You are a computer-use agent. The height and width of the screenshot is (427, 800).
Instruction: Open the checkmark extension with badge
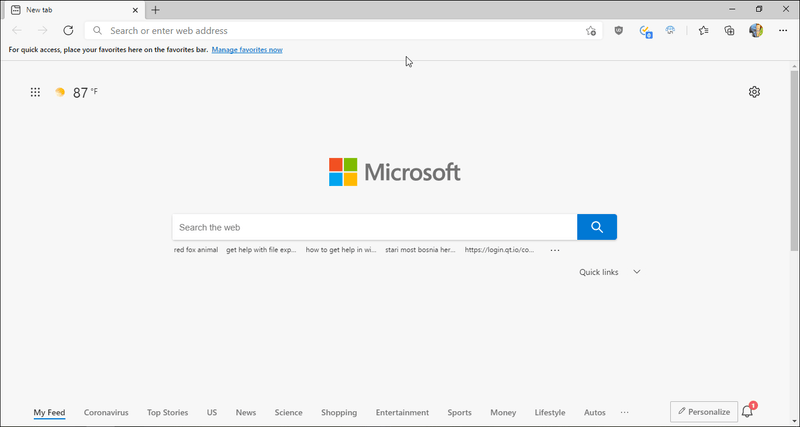[x=645, y=31]
